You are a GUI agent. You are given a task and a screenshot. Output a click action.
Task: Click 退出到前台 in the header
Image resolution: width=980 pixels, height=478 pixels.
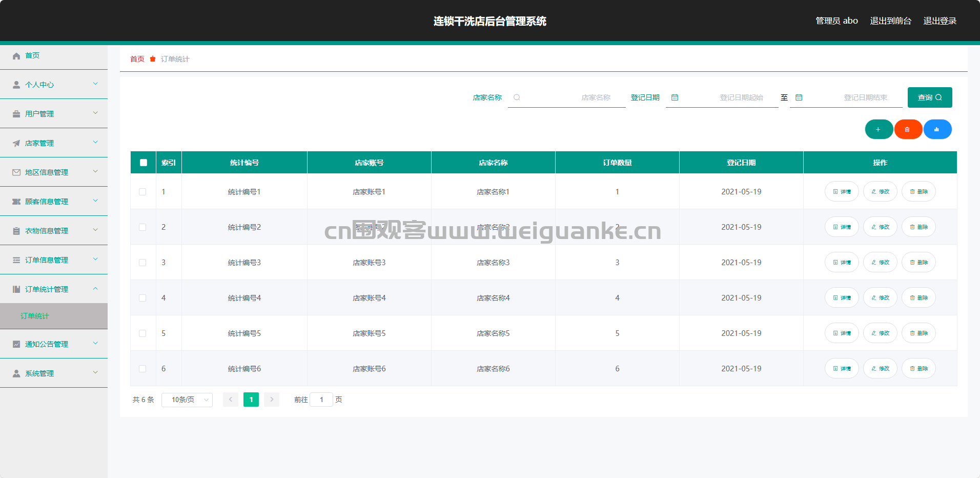pyautogui.click(x=891, y=21)
